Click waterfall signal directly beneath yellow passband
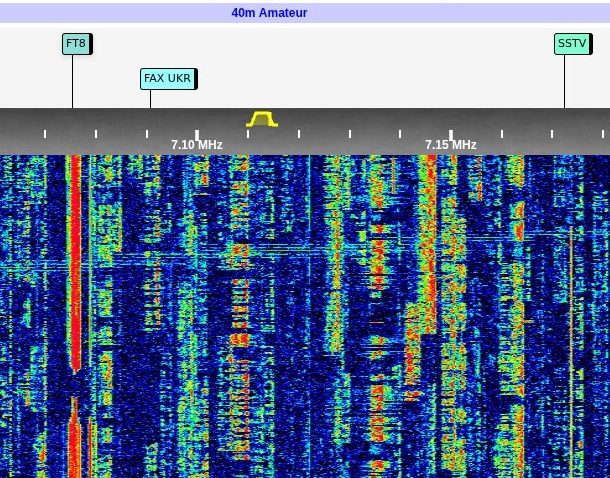 [240, 300]
